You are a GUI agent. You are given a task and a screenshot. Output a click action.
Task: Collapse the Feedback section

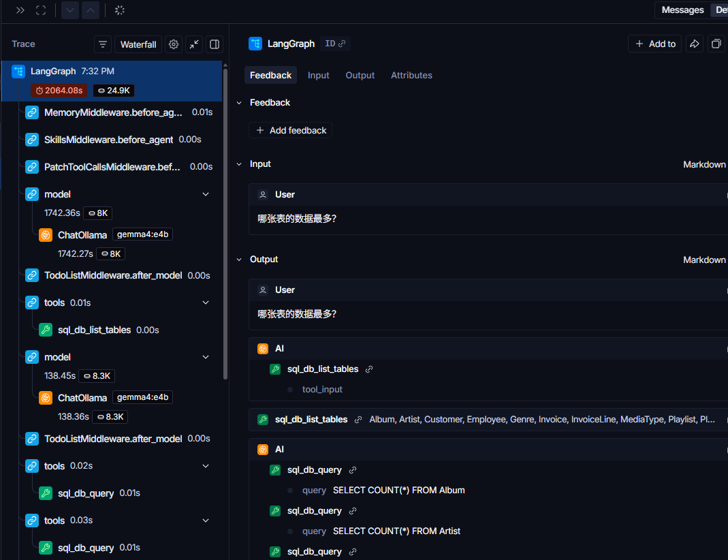click(x=239, y=103)
